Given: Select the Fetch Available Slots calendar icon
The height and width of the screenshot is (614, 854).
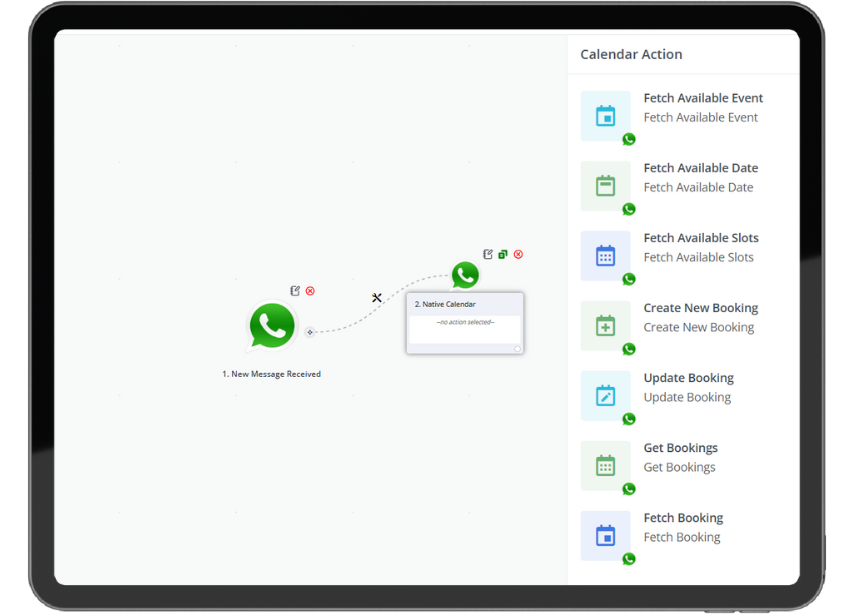Looking at the screenshot, I should coord(605,256).
